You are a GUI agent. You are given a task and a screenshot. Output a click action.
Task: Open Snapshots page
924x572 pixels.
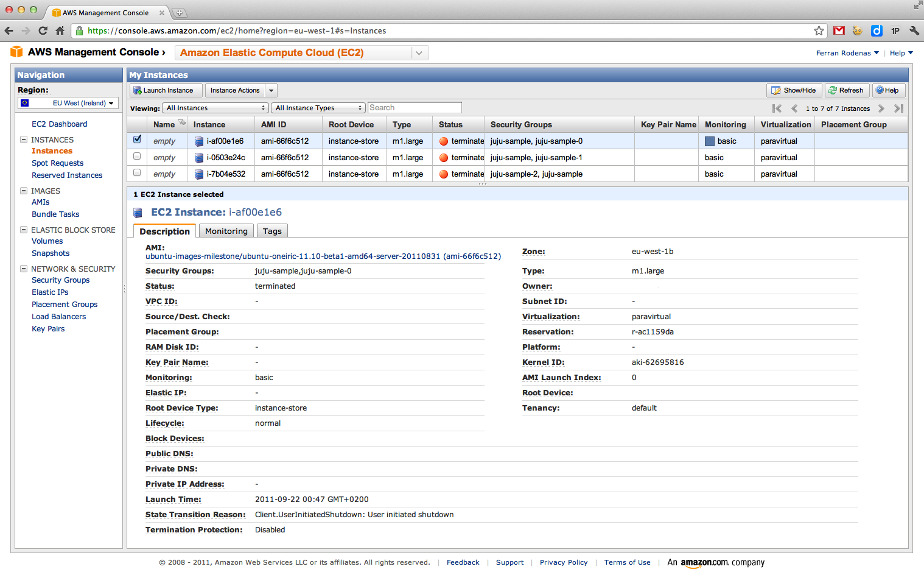click(51, 253)
